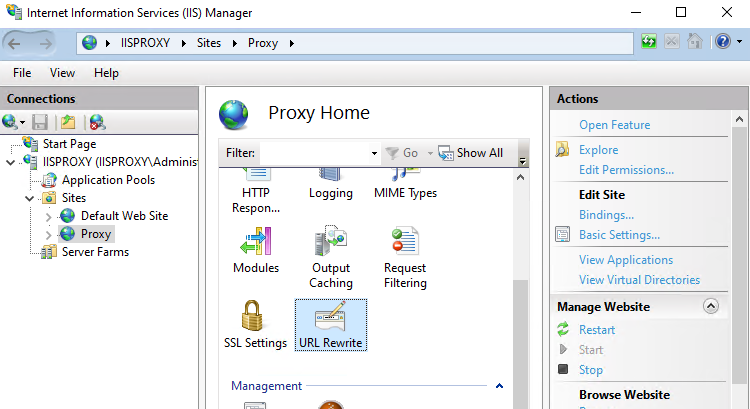Screen dimensions: 750x409
Task: Open SSL Settings feature
Action: (x=255, y=325)
